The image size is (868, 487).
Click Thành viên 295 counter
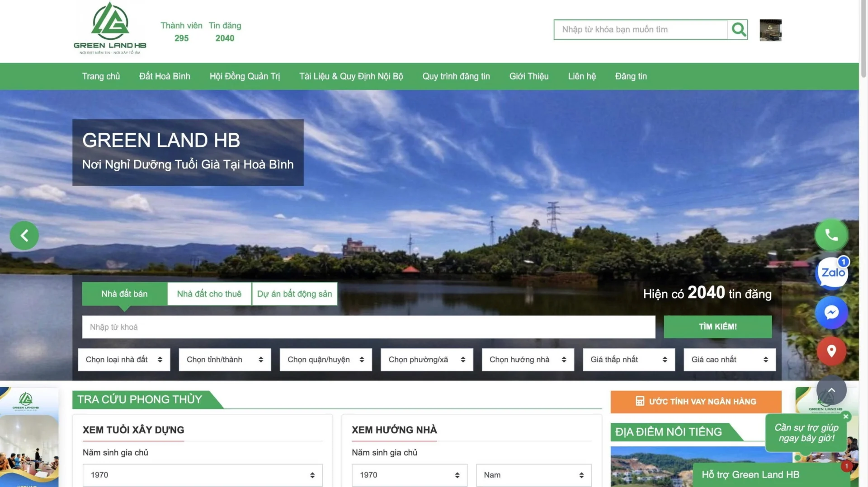[181, 32]
